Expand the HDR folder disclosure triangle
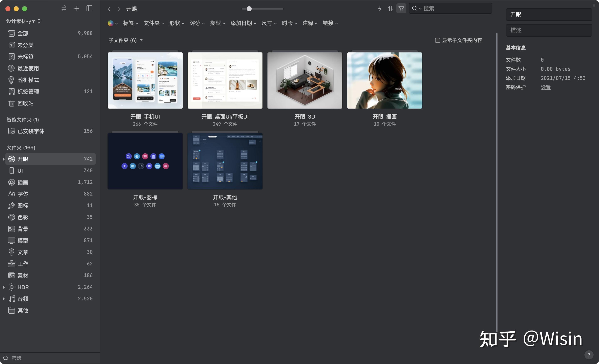Image resolution: width=599 pixels, height=364 pixels. click(x=4, y=287)
